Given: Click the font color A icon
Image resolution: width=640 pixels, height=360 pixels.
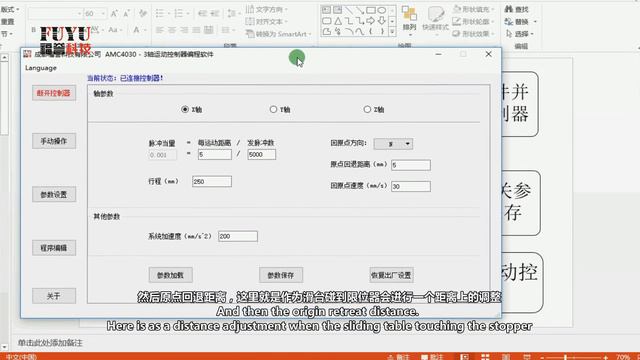Looking at the screenshot, I should [x=136, y=30].
